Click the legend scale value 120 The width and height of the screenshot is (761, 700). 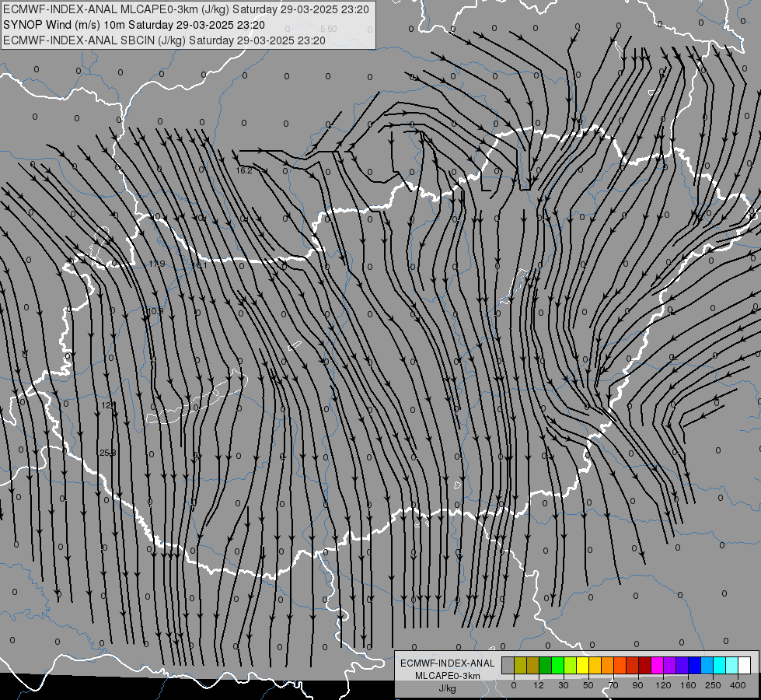(x=664, y=685)
